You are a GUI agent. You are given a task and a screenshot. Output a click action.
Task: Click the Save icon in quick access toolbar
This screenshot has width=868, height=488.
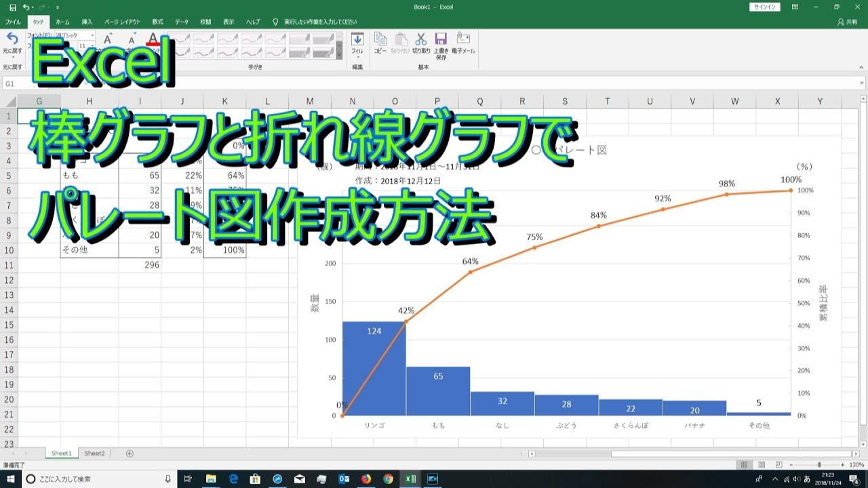tap(13, 7)
